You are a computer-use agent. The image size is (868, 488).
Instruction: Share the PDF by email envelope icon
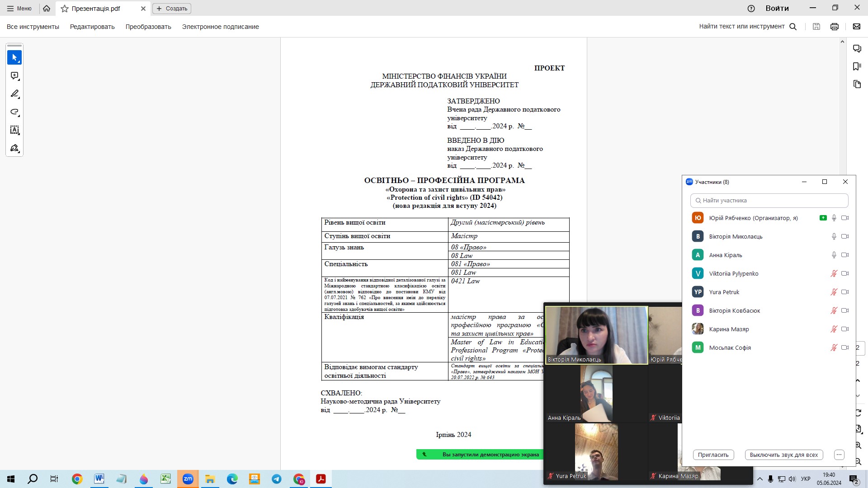click(857, 27)
